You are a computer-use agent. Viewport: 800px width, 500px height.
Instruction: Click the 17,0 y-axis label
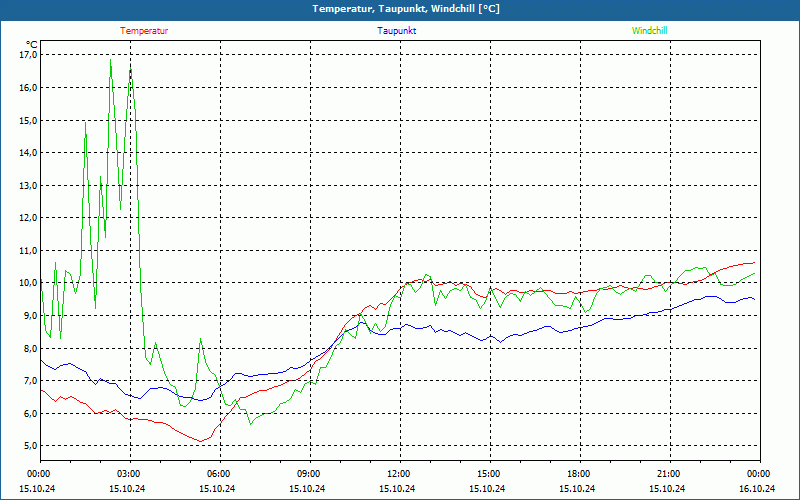29,55
